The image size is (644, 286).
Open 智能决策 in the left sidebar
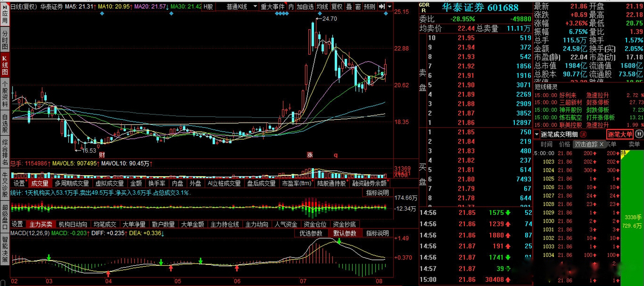point(5,249)
